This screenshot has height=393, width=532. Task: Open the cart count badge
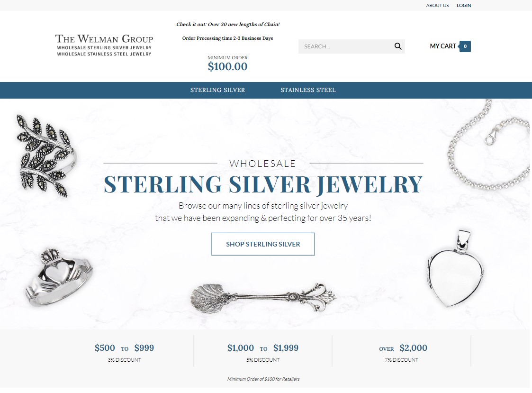pos(465,46)
